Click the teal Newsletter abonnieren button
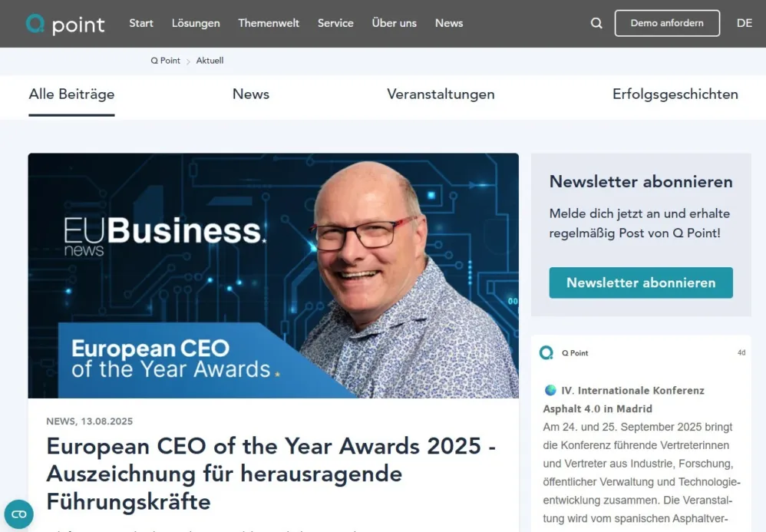Screen dimensions: 766x532 [x=640, y=283]
